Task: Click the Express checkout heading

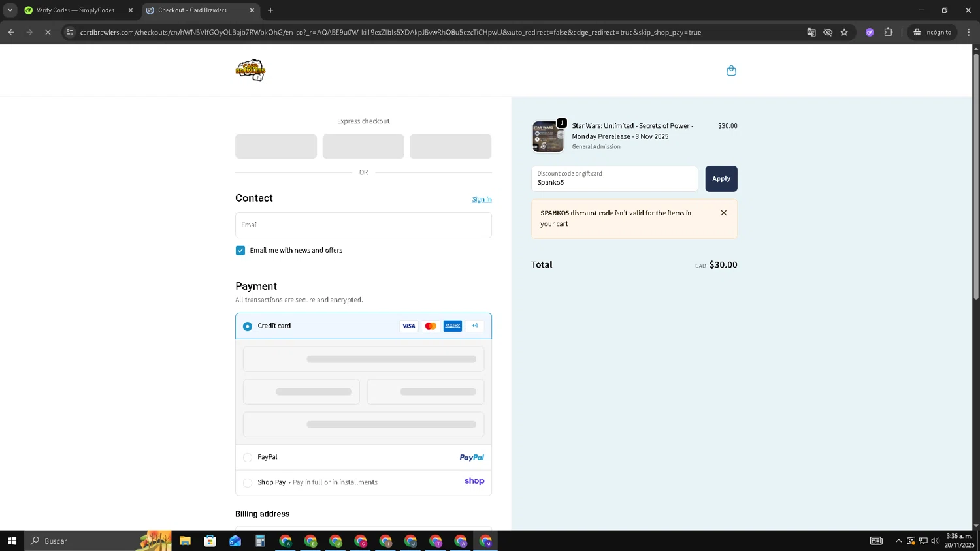Action: pos(363,121)
